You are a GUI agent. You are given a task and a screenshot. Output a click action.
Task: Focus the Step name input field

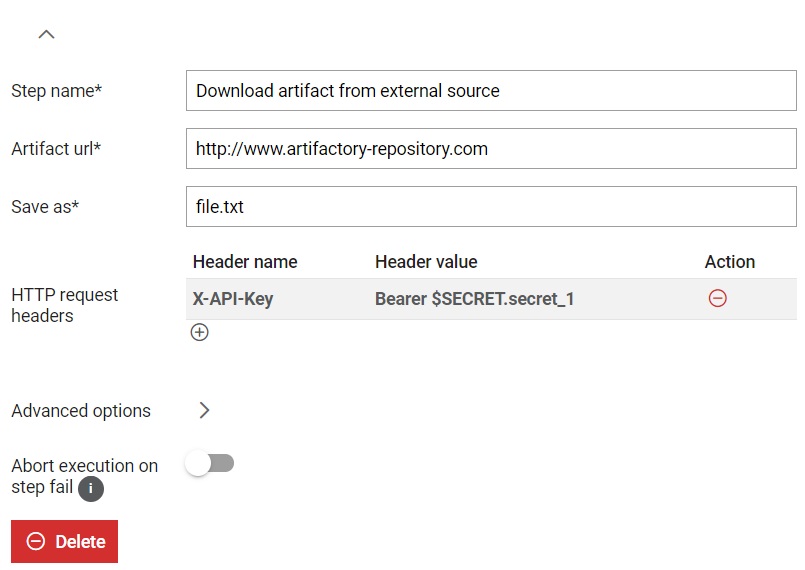[491, 91]
